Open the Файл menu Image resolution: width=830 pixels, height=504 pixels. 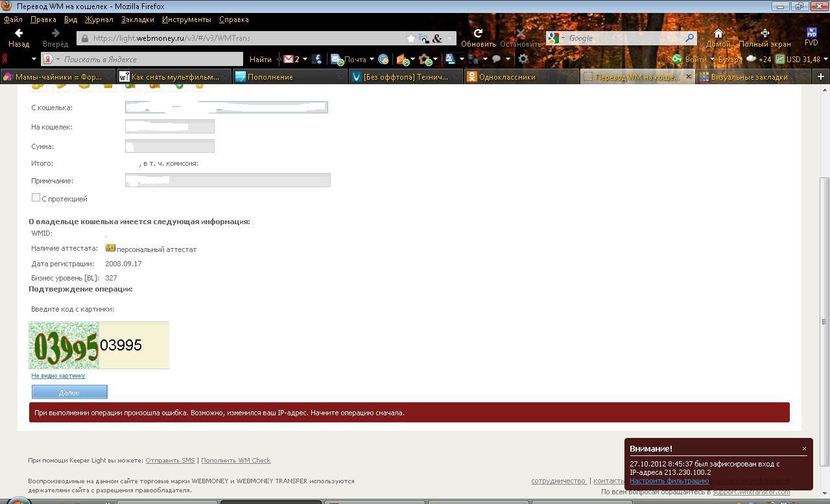(13, 19)
